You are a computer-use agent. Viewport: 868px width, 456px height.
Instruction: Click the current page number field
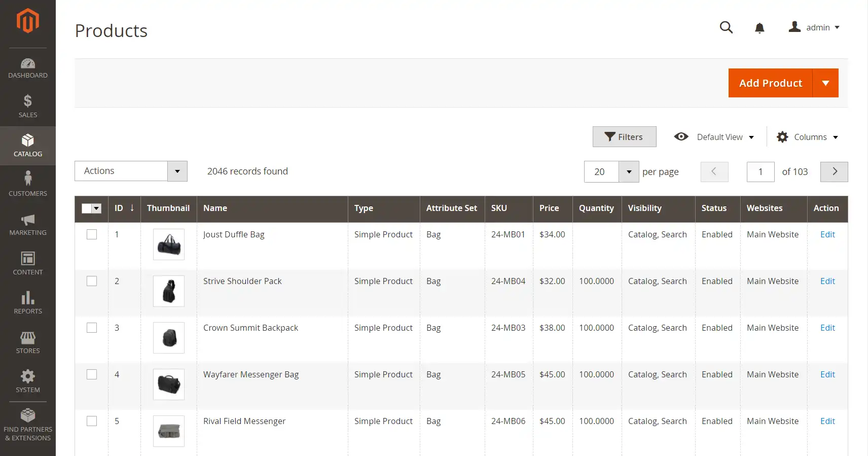[760, 172]
